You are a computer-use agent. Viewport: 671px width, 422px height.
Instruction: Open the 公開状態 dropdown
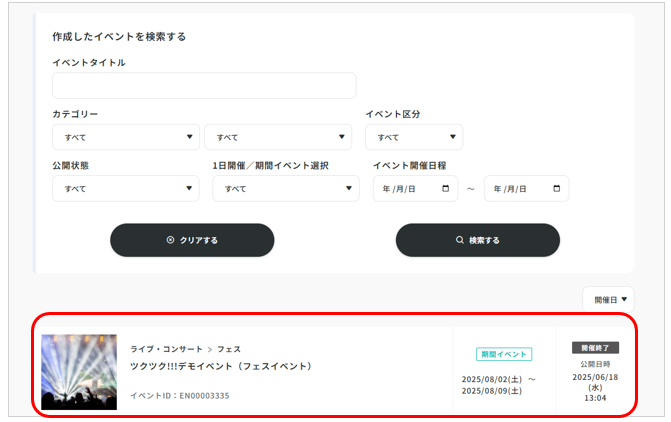125,189
